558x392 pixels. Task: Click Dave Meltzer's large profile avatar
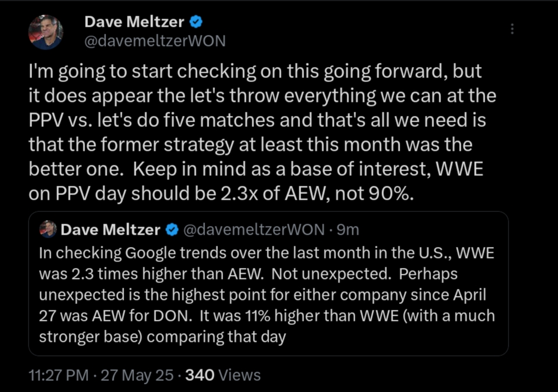tap(45, 32)
